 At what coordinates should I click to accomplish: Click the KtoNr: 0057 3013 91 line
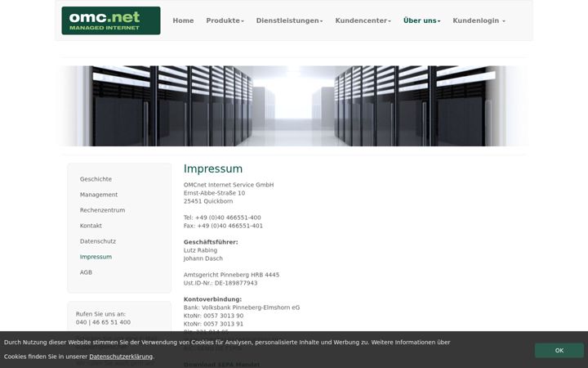[213, 324]
